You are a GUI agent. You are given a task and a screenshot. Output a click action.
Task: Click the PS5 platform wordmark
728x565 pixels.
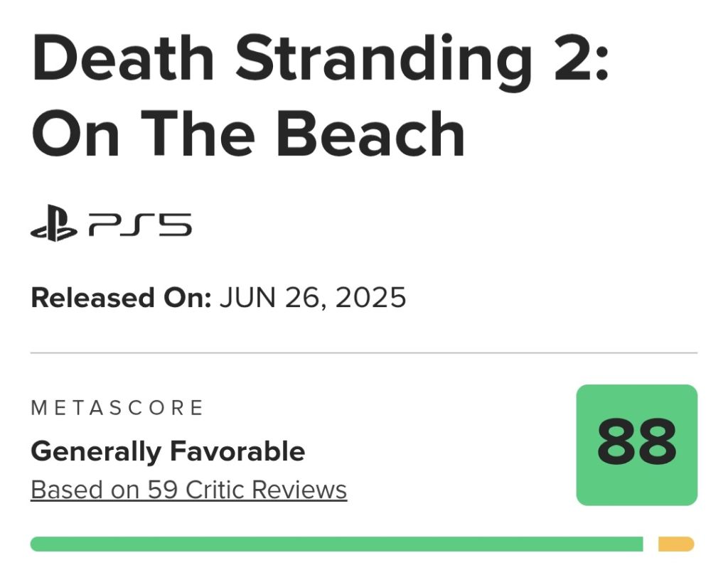140,225
